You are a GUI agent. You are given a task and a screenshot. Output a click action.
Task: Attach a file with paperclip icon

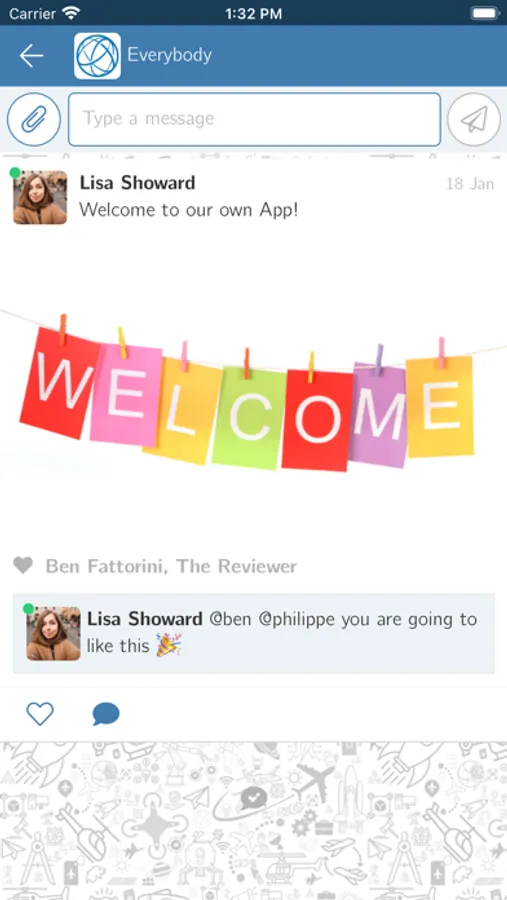point(33,119)
